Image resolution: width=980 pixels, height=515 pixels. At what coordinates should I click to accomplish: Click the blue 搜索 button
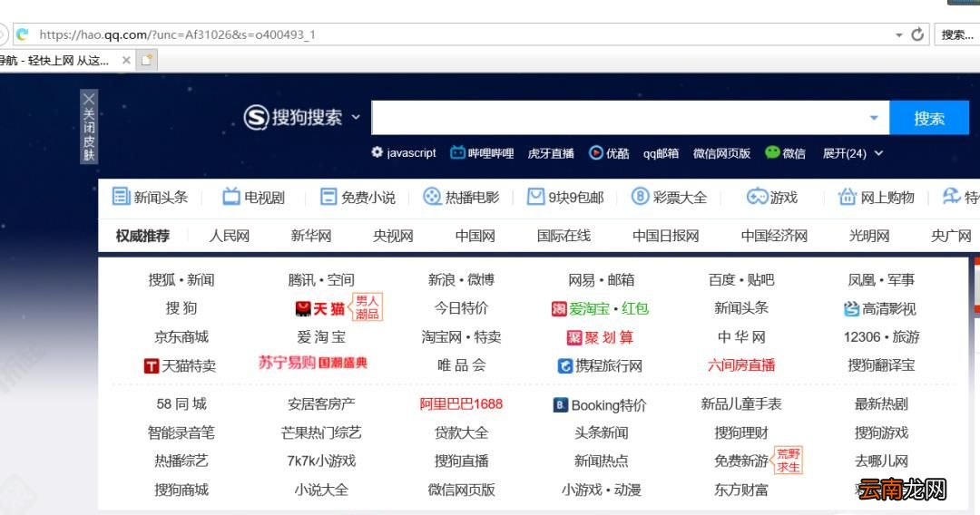point(929,117)
